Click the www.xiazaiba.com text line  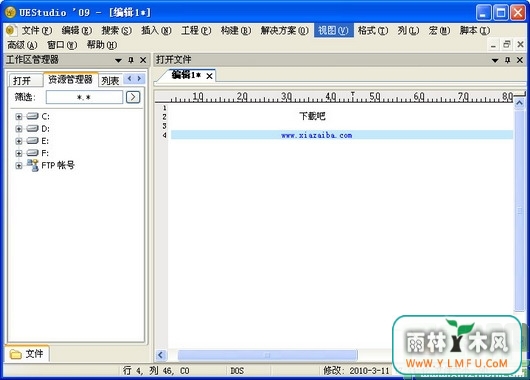(x=316, y=135)
